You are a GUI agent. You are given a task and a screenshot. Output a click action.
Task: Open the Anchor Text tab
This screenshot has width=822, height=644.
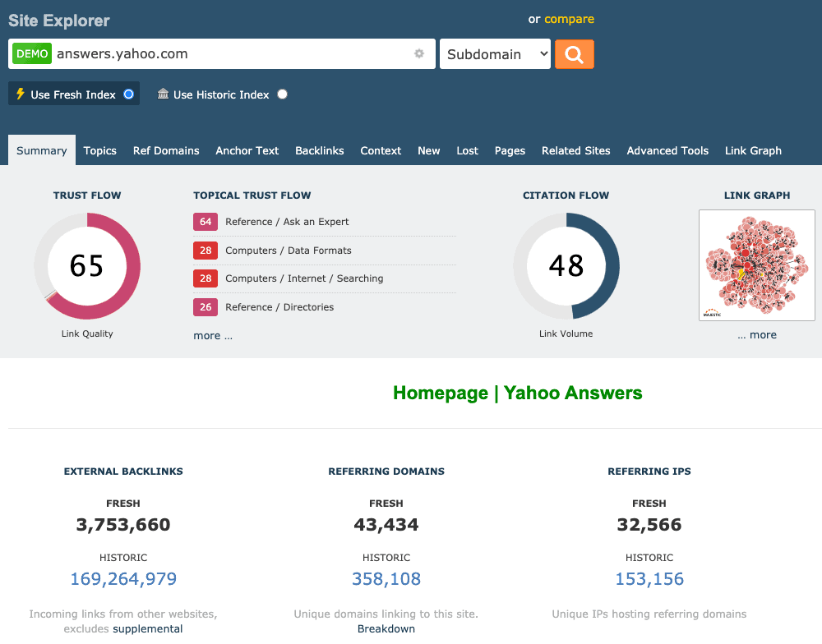pyautogui.click(x=247, y=150)
